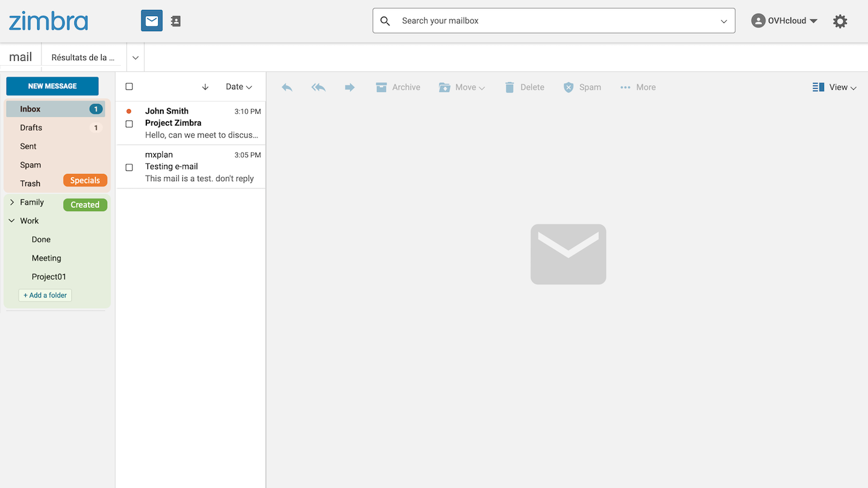Click the NEW MESSAGE button
The width and height of the screenshot is (868, 488).
tap(52, 86)
